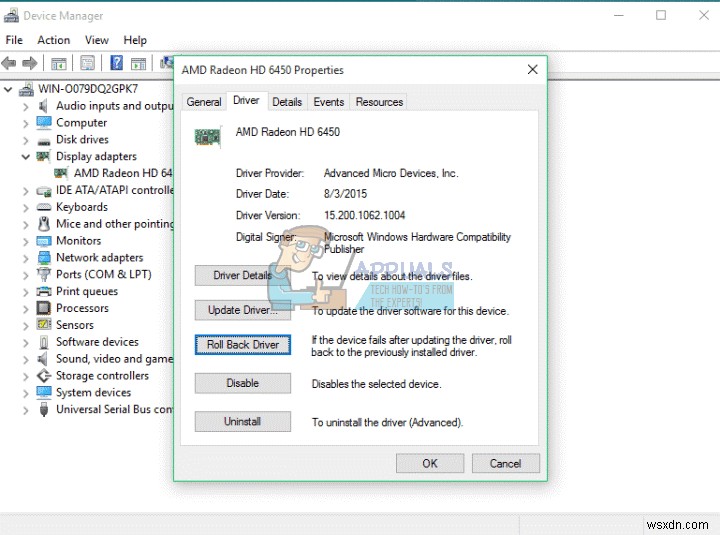Click the Show/Hide console tree toolbar icon

coord(58,63)
